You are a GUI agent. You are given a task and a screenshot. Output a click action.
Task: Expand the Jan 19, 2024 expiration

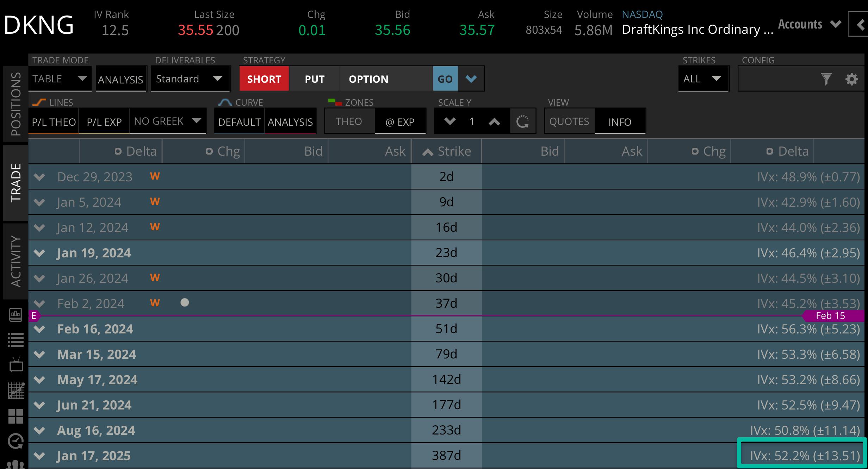[x=39, y=253]
